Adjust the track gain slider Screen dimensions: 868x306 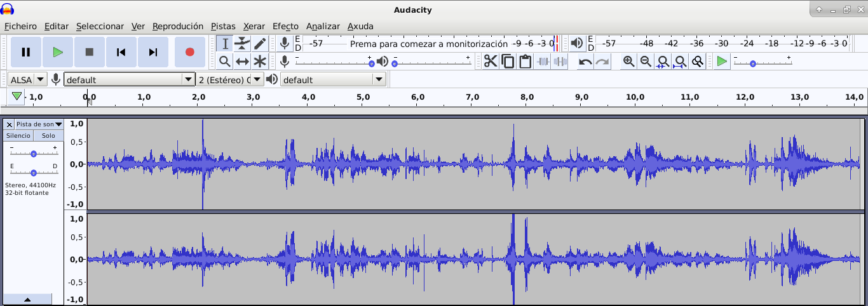click(34, 153)
